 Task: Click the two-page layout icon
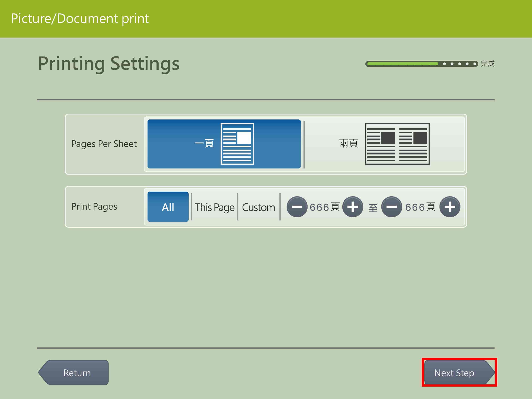point(397,144)
